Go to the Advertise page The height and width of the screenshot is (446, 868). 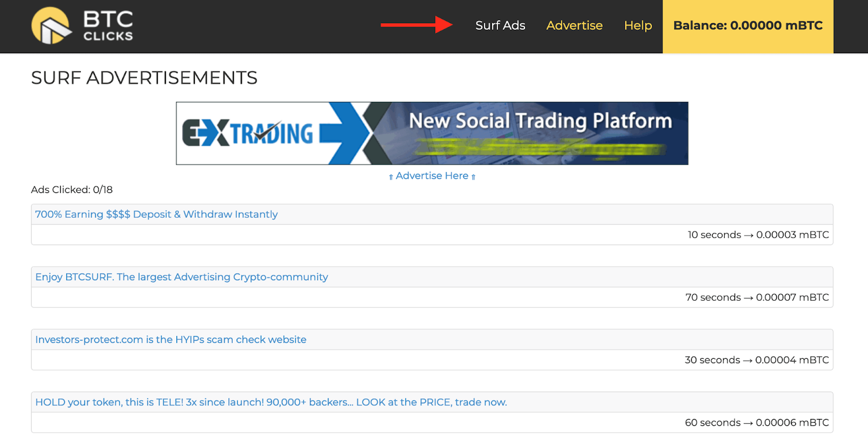tap(575, 25)
